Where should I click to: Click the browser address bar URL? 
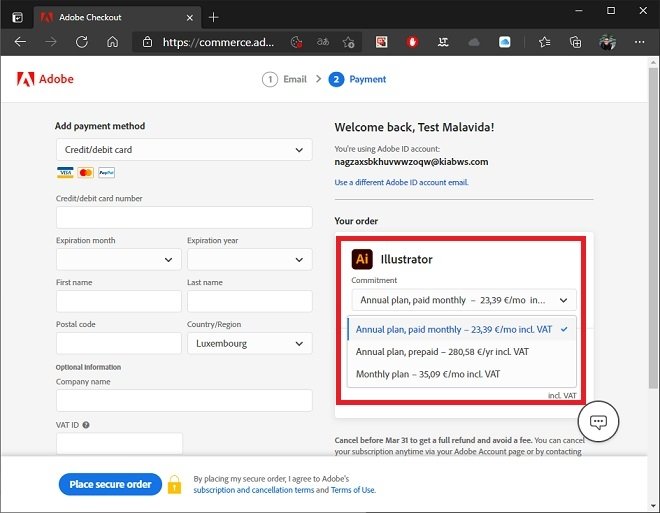pyautogui.click(x=218, y=42)
